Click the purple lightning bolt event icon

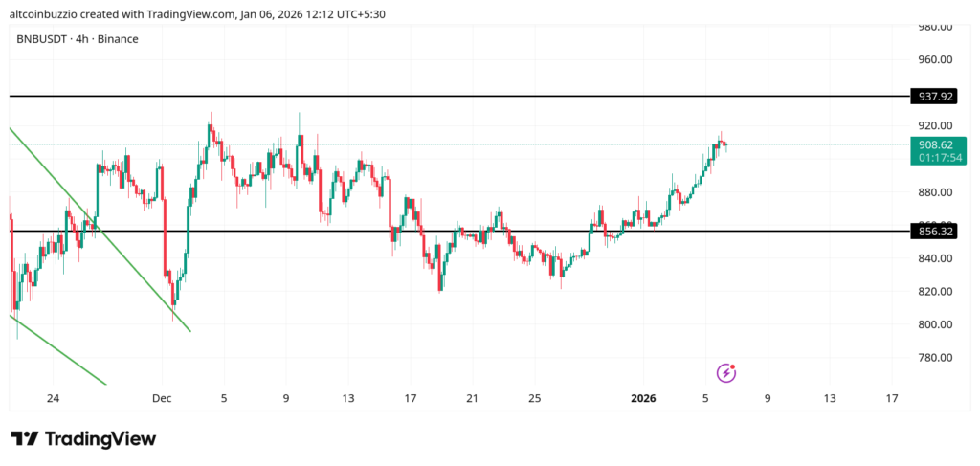(x=727, y=372)
